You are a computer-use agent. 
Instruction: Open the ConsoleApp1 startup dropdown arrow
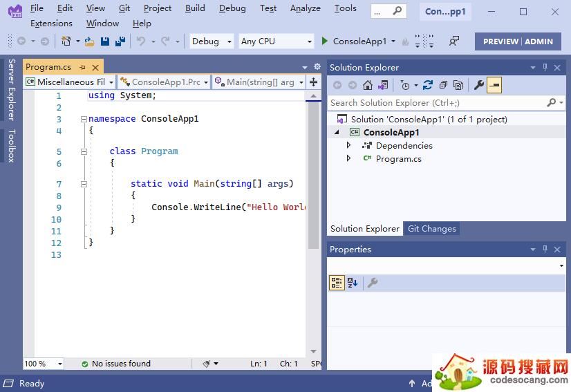point(393,41)
